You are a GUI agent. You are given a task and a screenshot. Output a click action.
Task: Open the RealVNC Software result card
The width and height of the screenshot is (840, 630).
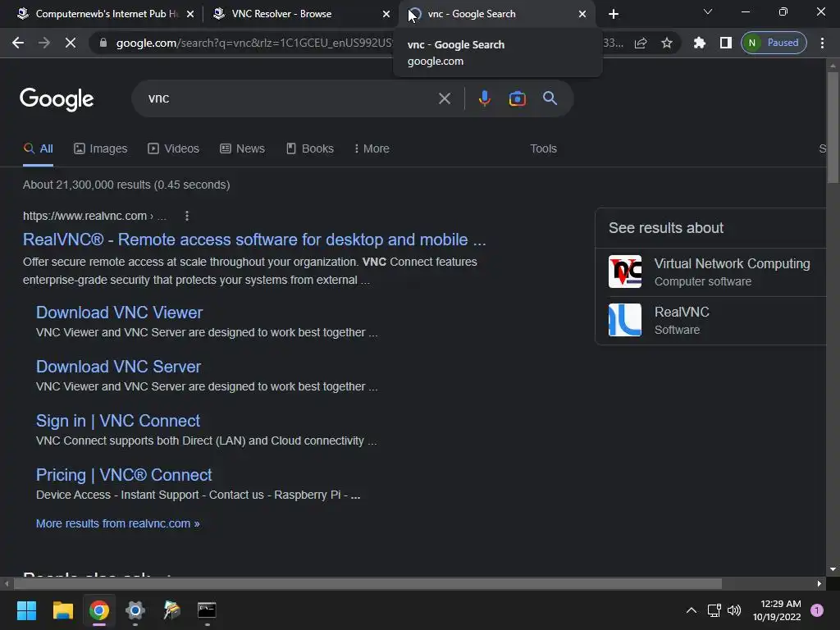(711, 321)
